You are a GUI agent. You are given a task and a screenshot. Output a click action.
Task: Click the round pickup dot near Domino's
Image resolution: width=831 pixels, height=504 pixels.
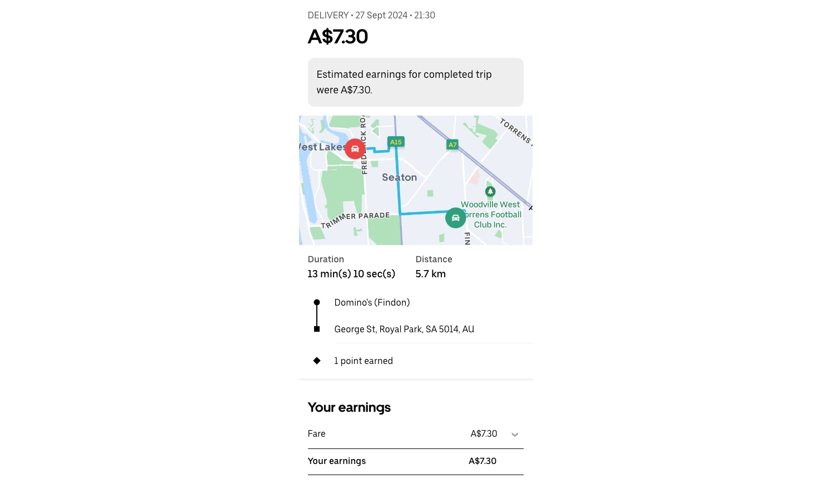(x=317, y=302)
